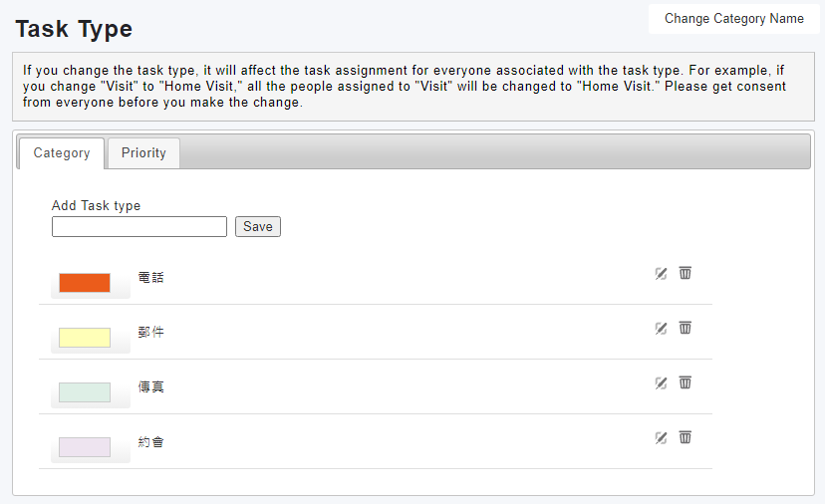This screenshot has width=825, height=504.
Task: Open the lavender color swatch for 約會
Action: [85, 447]
